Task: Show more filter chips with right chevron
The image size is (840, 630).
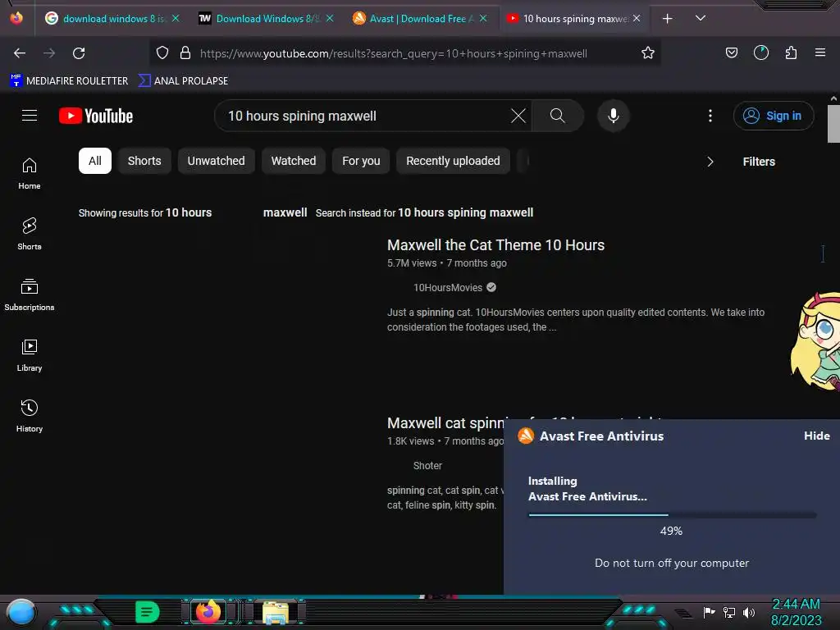Action: pos(710,162)
